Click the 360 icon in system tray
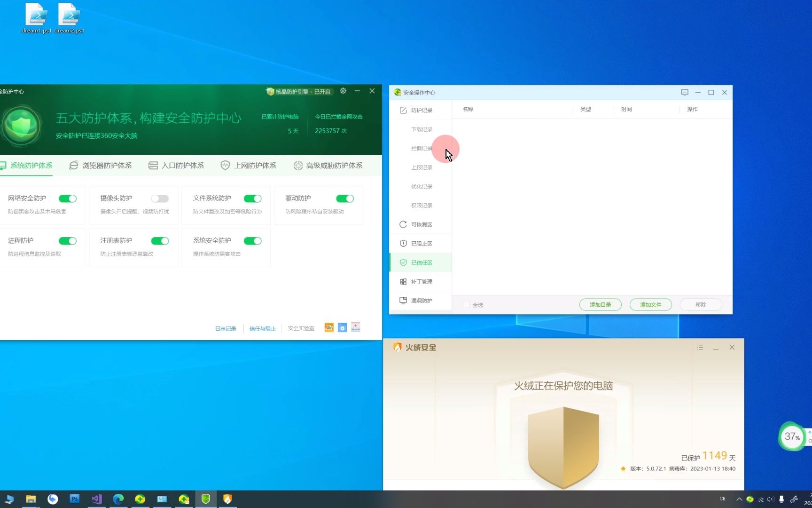The image size is (812, 508). click(750, 500)
